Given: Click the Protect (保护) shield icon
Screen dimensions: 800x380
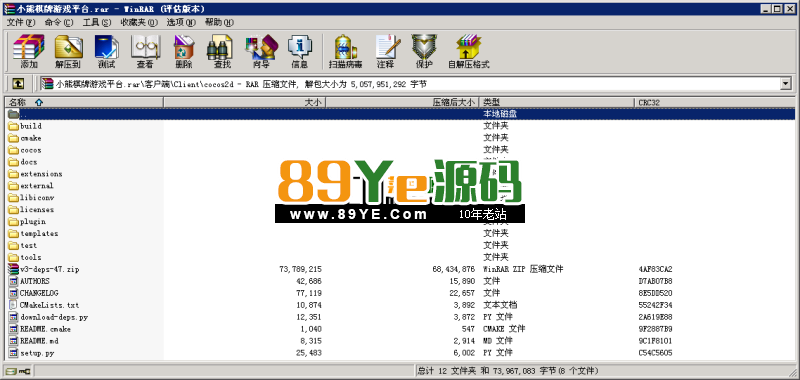Looking at the screenshot, I should tap(424, 52).
